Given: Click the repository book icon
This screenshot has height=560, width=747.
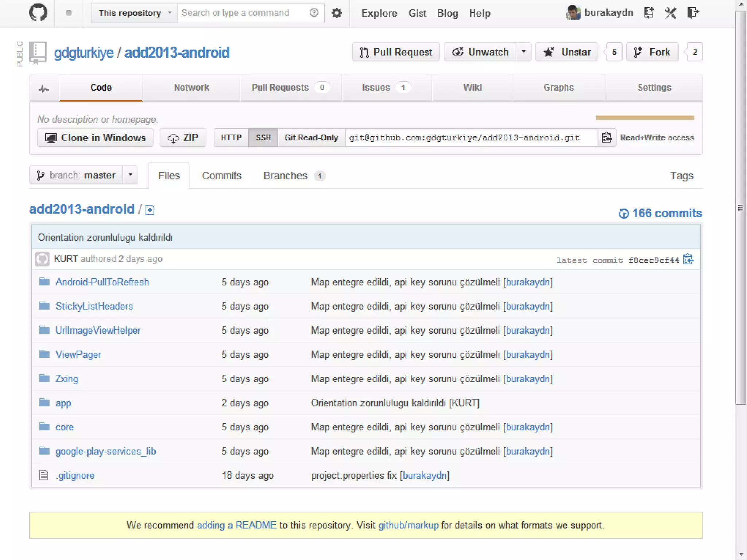Looking at the screenshot, I should pos(38,53).
